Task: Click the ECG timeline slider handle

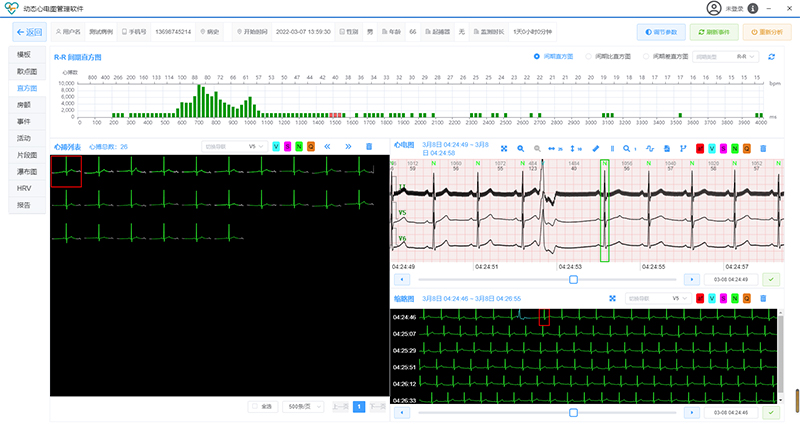Action: [x=573, y=280]
